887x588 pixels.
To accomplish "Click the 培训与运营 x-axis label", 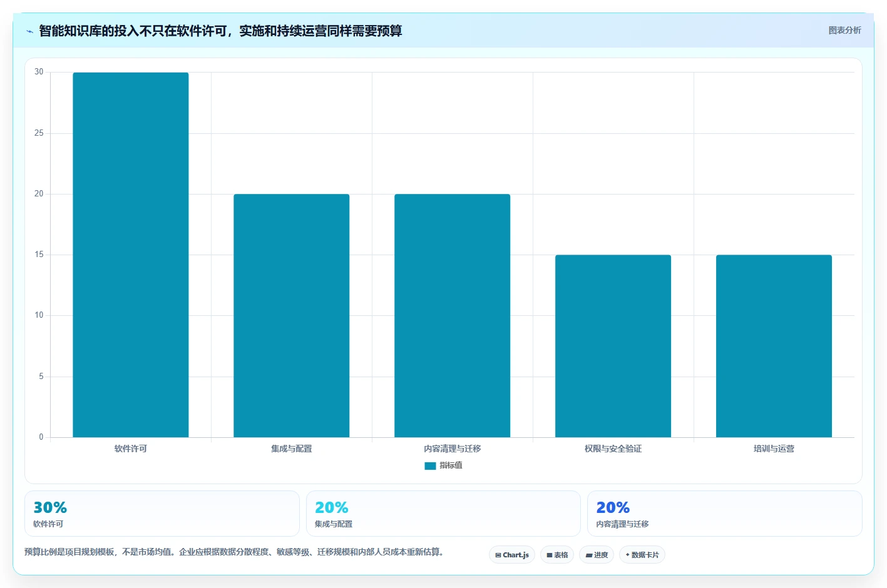I will [x=774, y=449].
